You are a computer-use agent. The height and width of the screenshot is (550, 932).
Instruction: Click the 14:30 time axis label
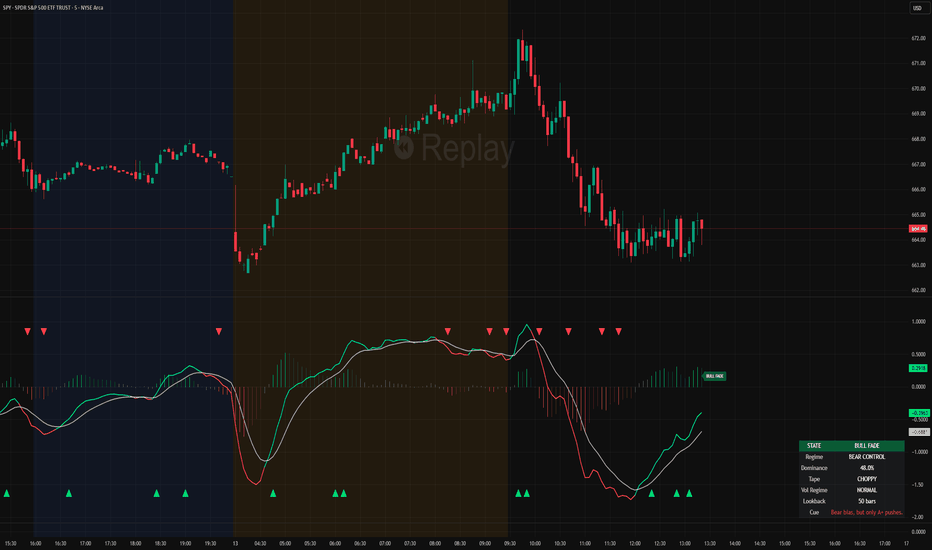point(760,543)
